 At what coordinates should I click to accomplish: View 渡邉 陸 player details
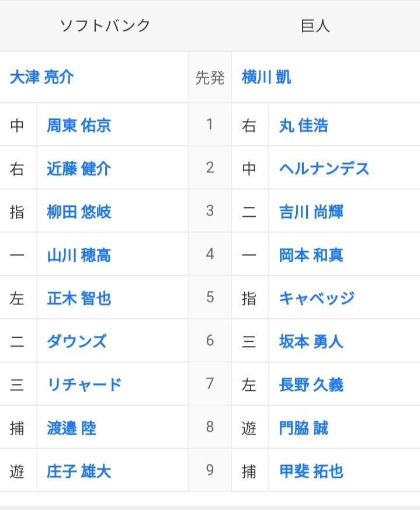pos(72,428)
